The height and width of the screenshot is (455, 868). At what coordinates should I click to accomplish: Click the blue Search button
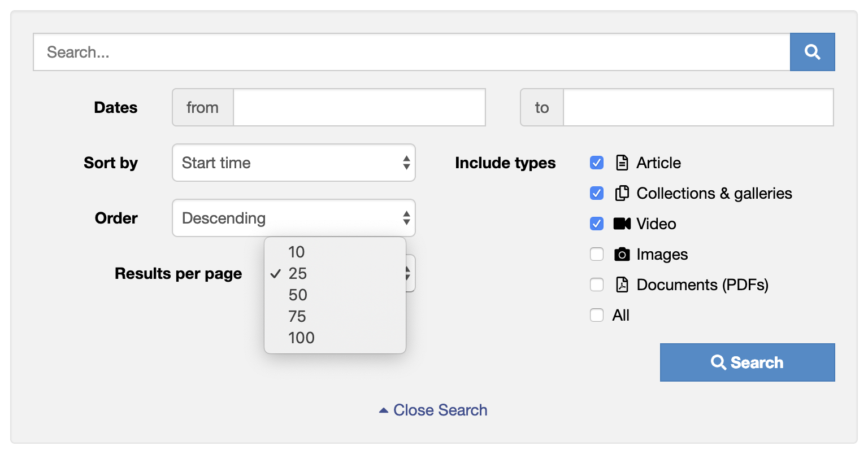click(747, 362)
